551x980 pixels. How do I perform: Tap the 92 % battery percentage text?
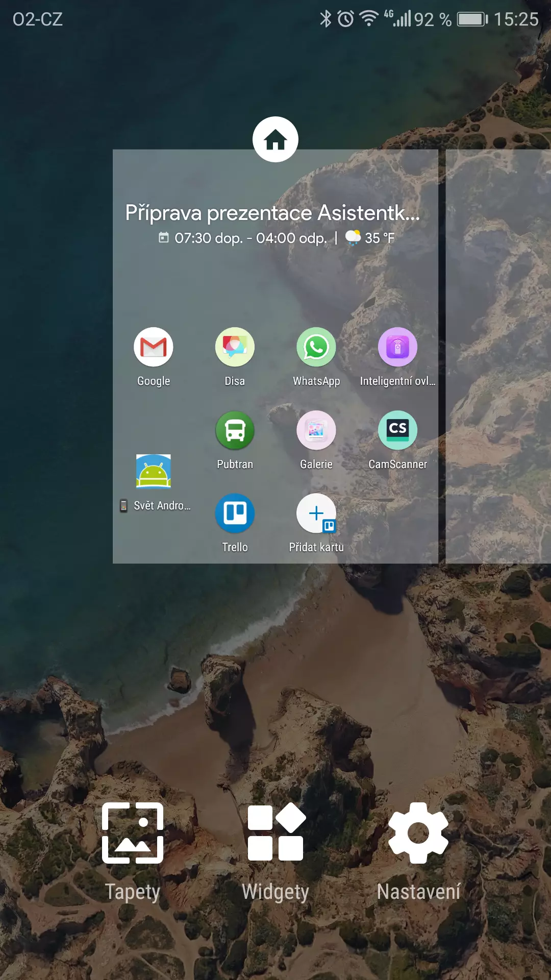[x=433, y=19]
